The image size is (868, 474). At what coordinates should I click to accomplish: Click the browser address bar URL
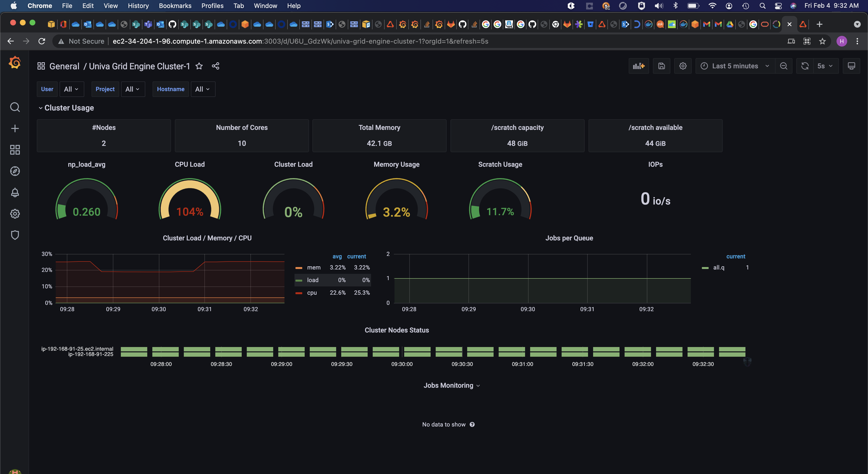(x=300, y=41)
